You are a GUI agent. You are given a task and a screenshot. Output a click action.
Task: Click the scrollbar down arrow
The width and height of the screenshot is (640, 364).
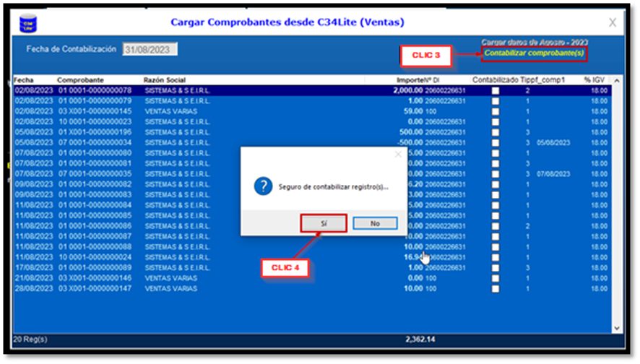tap(616, 328)
